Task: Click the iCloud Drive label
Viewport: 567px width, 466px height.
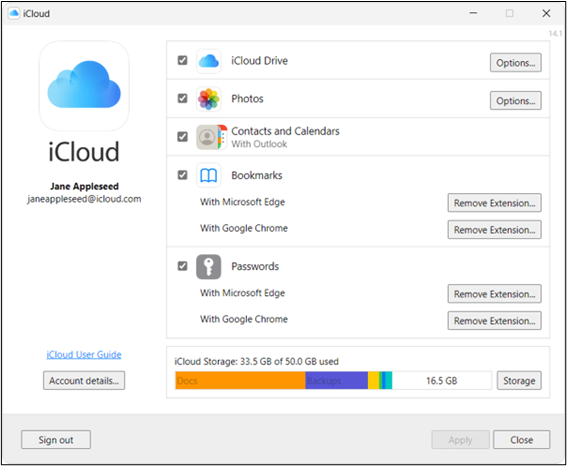Action: coord(260,61)
